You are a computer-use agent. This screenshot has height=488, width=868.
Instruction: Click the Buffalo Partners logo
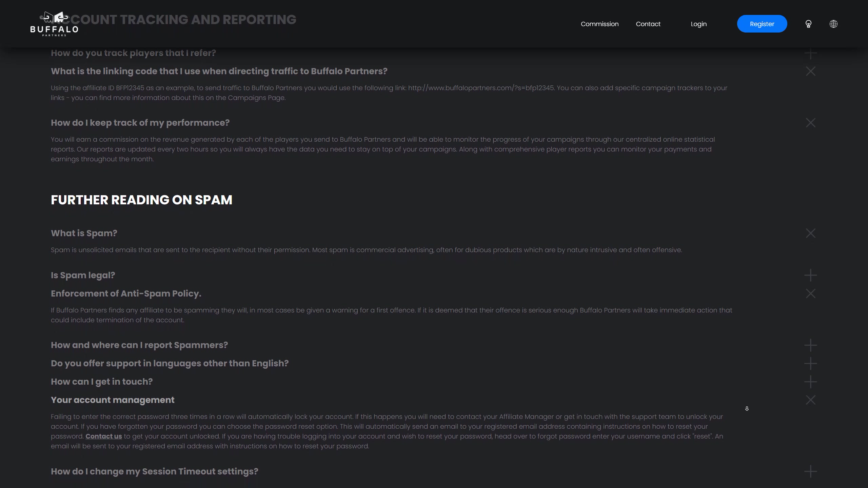(54, 24)
